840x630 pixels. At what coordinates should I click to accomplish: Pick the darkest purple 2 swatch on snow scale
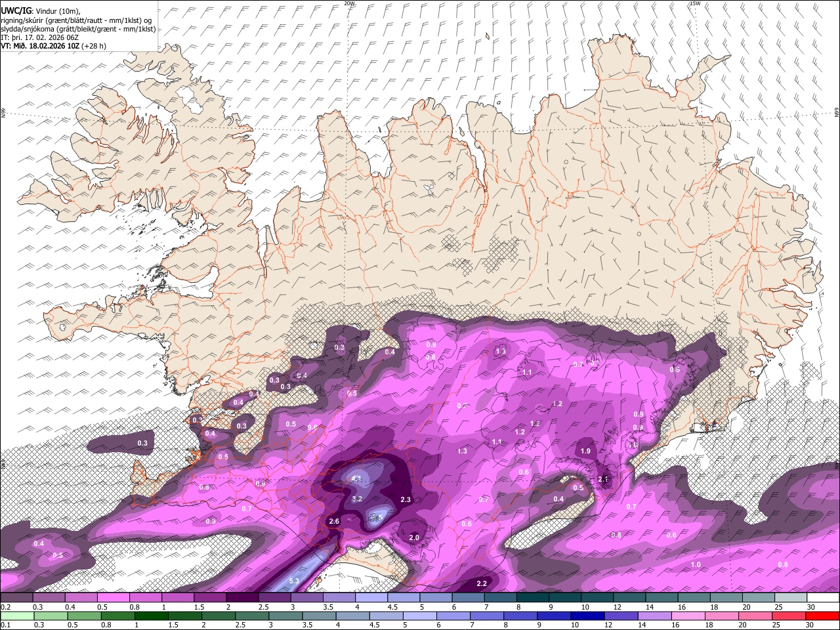[241, 598]
